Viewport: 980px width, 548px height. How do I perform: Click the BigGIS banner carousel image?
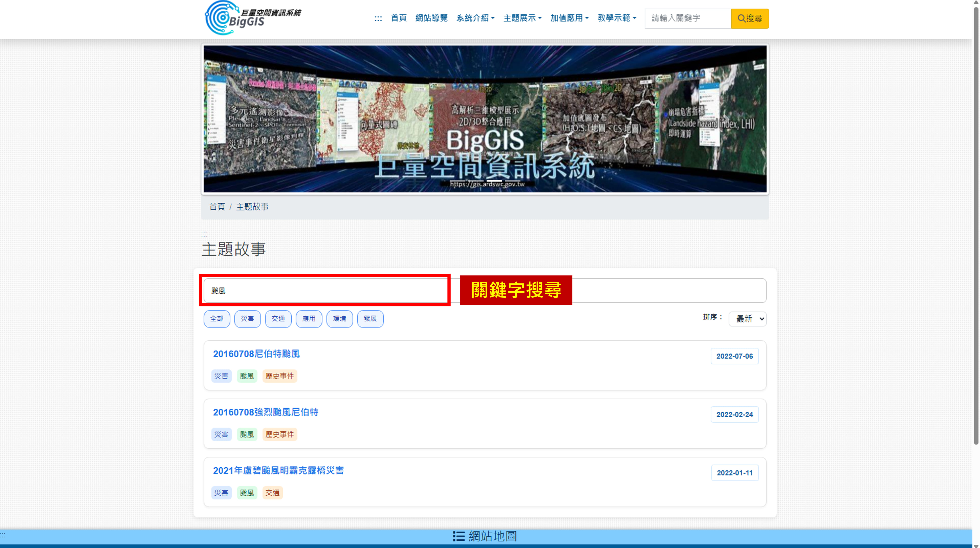485,119
